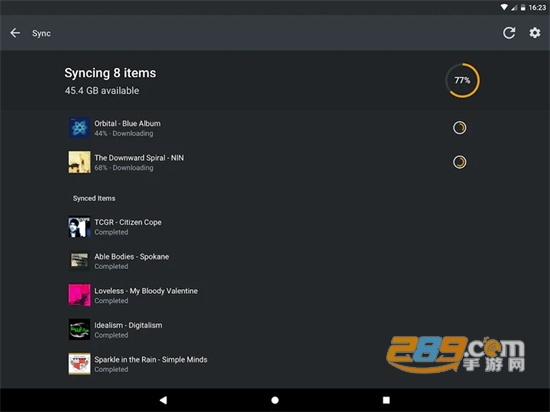The height and width of the screenshot is (412, 550).
Task: Tap the Android home circle button
Action: click(x=275, y=400)
